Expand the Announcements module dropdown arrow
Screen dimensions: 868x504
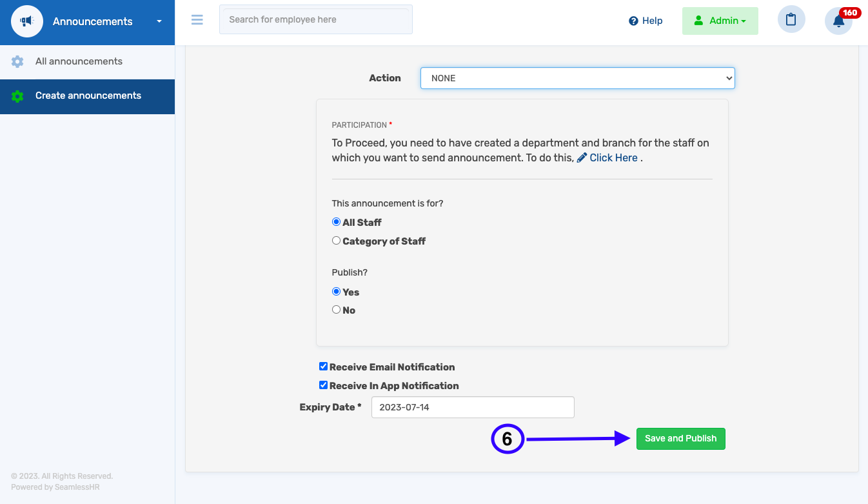click(159, 21)
